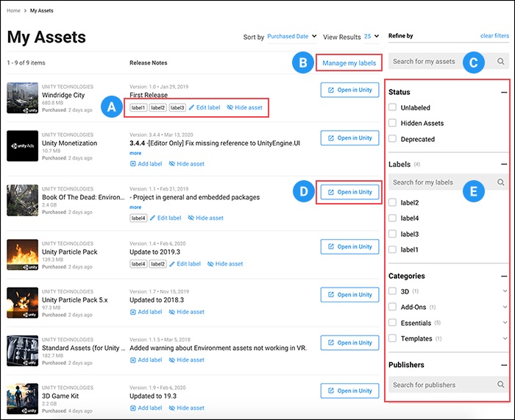
Task: Click Open in Unity for Book Of The Dead
Action: tap(349, 192)
